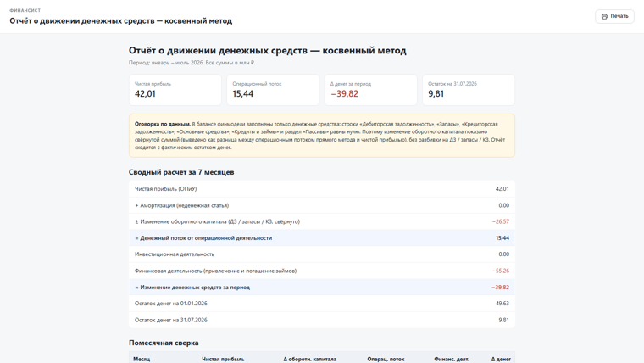Click the row 'Остаток денег на 01.01.2026'
This screenshot has height=363, width=644.
(322, 304)
